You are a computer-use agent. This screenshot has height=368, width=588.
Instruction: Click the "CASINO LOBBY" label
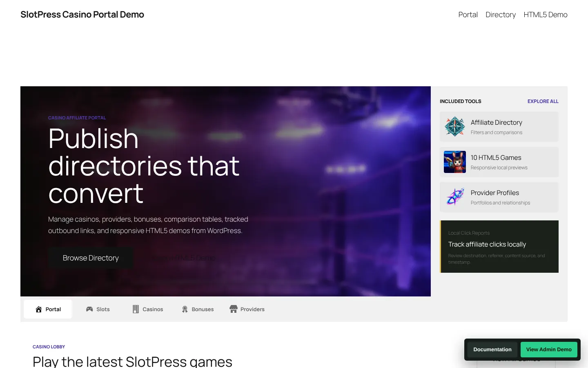tap(49, 347)
